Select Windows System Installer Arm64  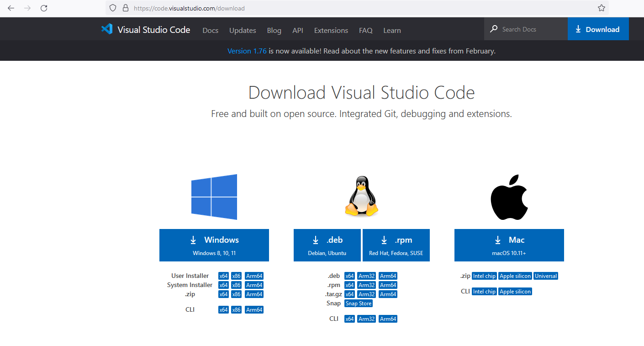[x=254, y=285]
